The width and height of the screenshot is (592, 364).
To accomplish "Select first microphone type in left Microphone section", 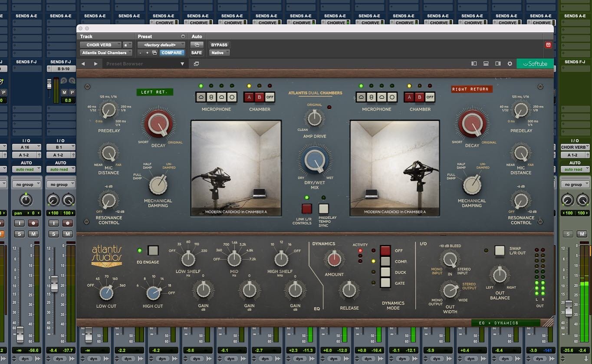I will [x=201, y=97].
